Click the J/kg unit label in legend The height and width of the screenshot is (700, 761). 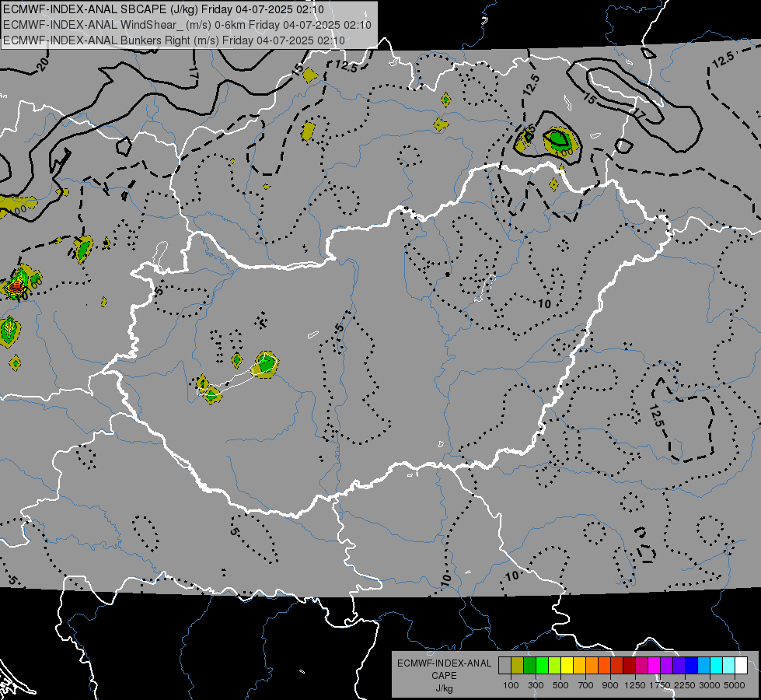445,688
